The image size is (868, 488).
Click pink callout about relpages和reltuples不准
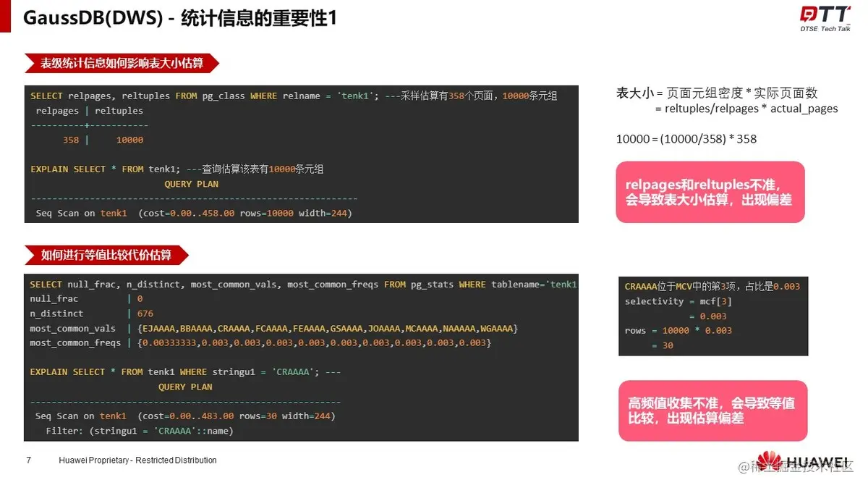[710, 192]
